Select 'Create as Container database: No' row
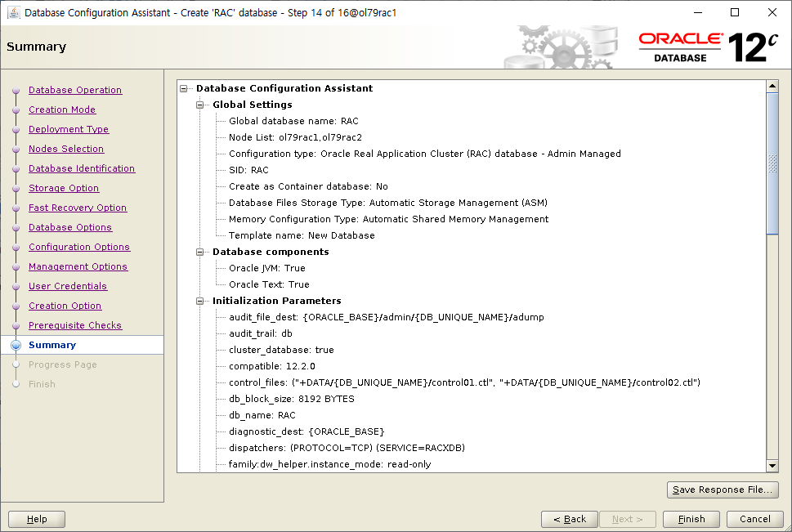This screenshot has height=532, width=792. (308, 186)
